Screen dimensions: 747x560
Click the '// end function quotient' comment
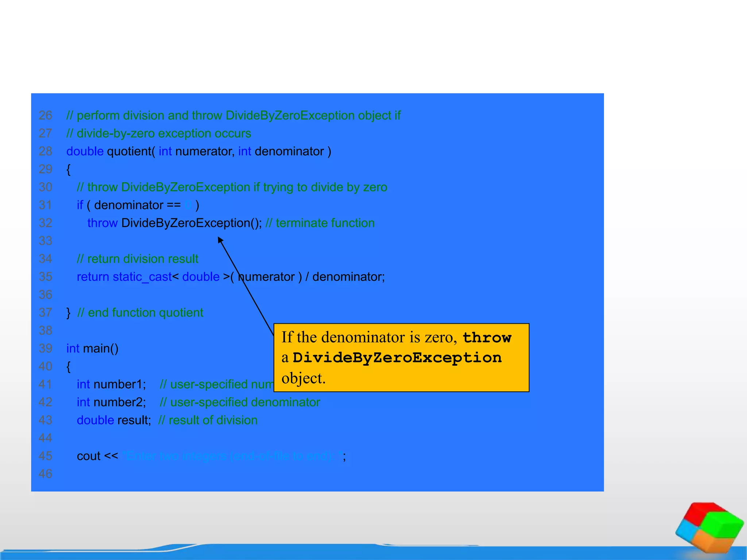[x=140, y=313]
